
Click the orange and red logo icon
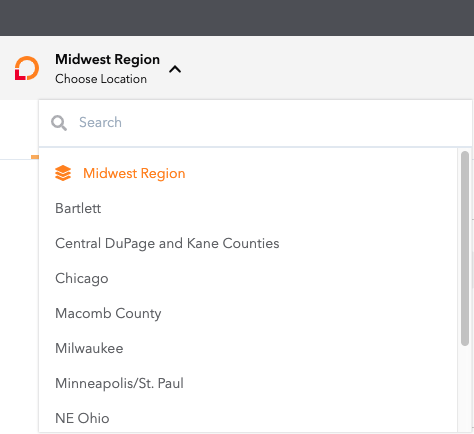(x=27, y=68)
